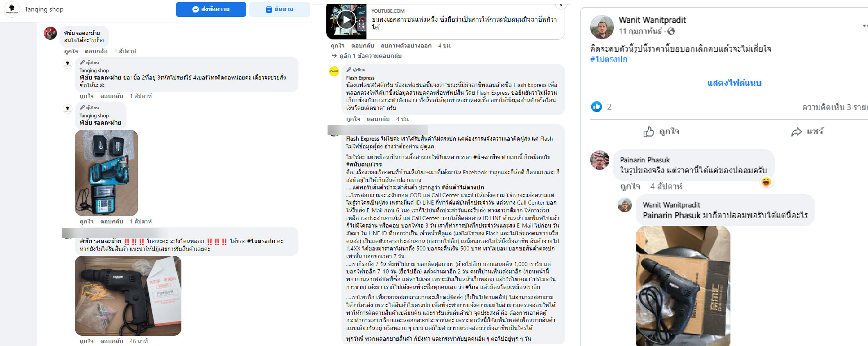Click the ติดตาม follow button
This screenshot has height=346, width=868.
280,9
